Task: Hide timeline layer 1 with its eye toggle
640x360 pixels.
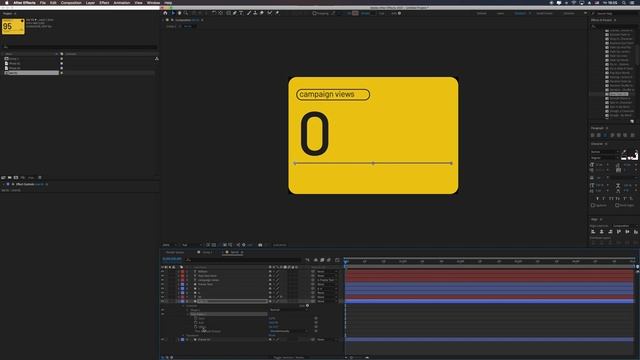Action: (162, 271)
